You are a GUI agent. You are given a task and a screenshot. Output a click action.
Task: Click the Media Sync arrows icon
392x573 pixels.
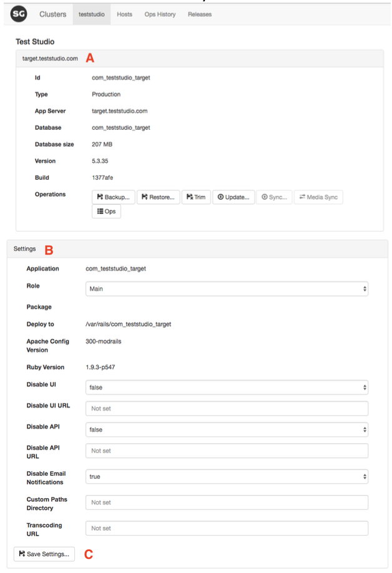coord(302,197)
